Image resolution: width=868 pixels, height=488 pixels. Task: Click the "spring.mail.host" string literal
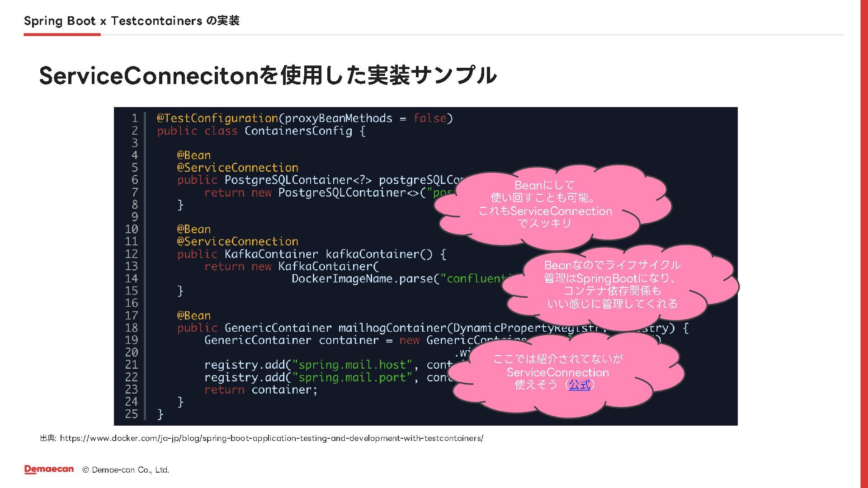(x=352, y=365)
